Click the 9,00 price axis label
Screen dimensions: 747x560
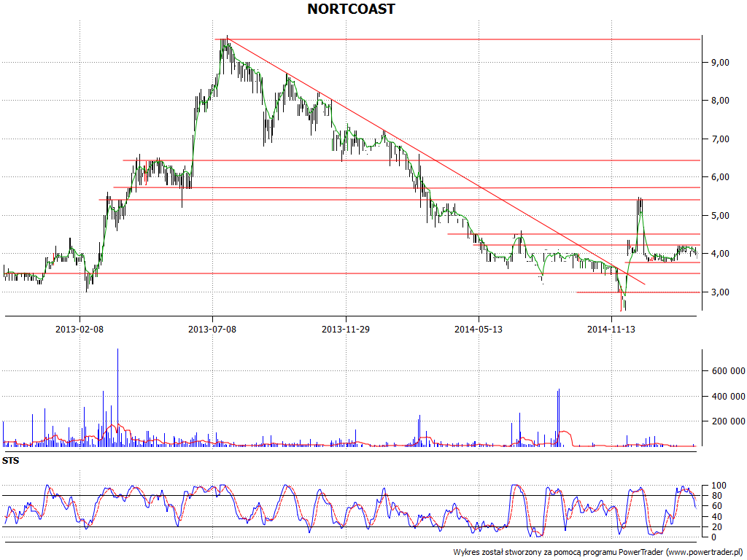tap(720, 63)
